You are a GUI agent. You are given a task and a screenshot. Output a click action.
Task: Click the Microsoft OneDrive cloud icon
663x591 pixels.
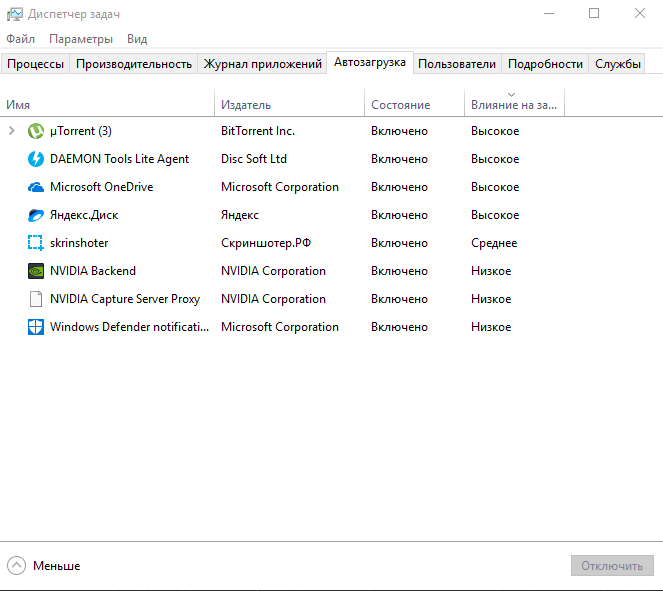pos(36,187)
